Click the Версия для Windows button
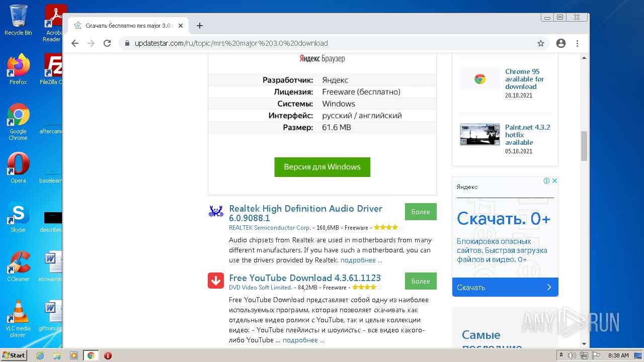 click(x=322, y=167)
